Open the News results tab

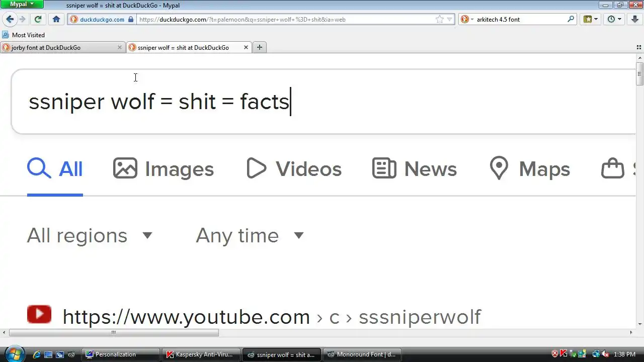click(415, 169)
